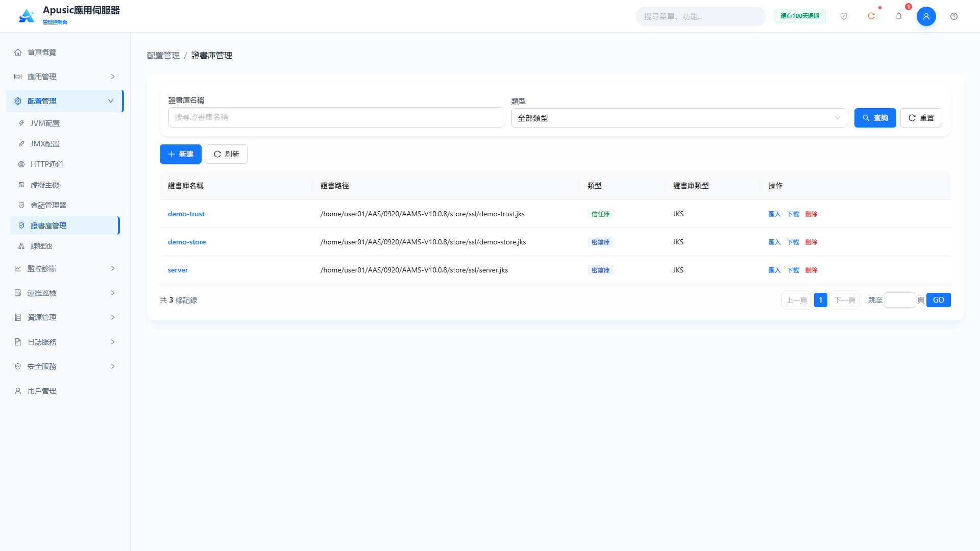This screenshot has height=551, width=980.
Task: Focus the 證書庫名稱 search input
Action: pyautogui.click(x=335, y=117)
